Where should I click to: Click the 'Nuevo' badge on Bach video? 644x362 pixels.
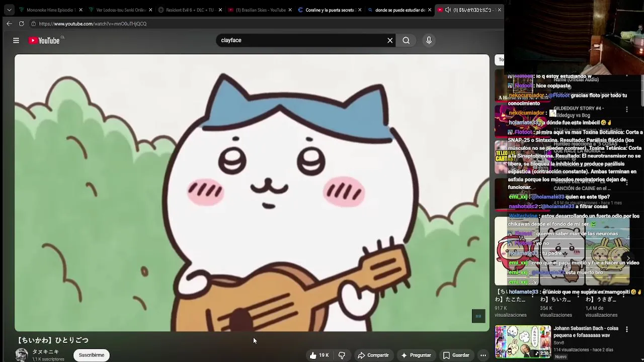tap(560, 357)
